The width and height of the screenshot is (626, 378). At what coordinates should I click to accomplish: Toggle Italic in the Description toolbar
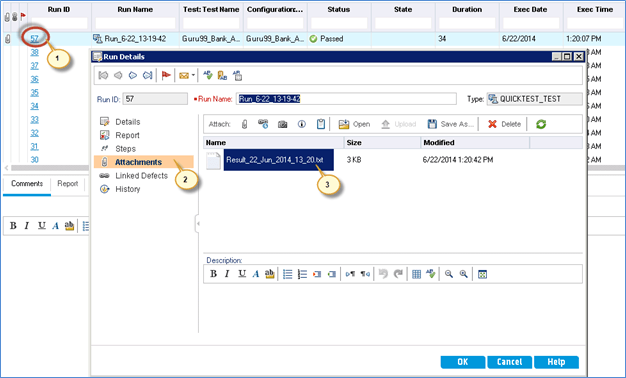click(227, 274)
